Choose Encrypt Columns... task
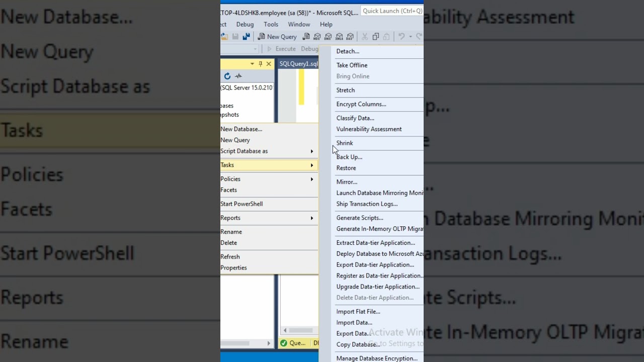This screenshot has height=362, width=644. click(x=371, y=105)
